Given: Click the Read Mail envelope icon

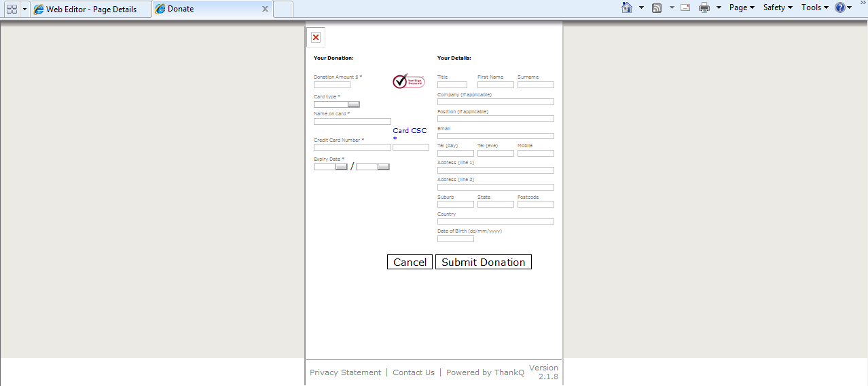Looking at the screenshot, I should click(685, 8).
